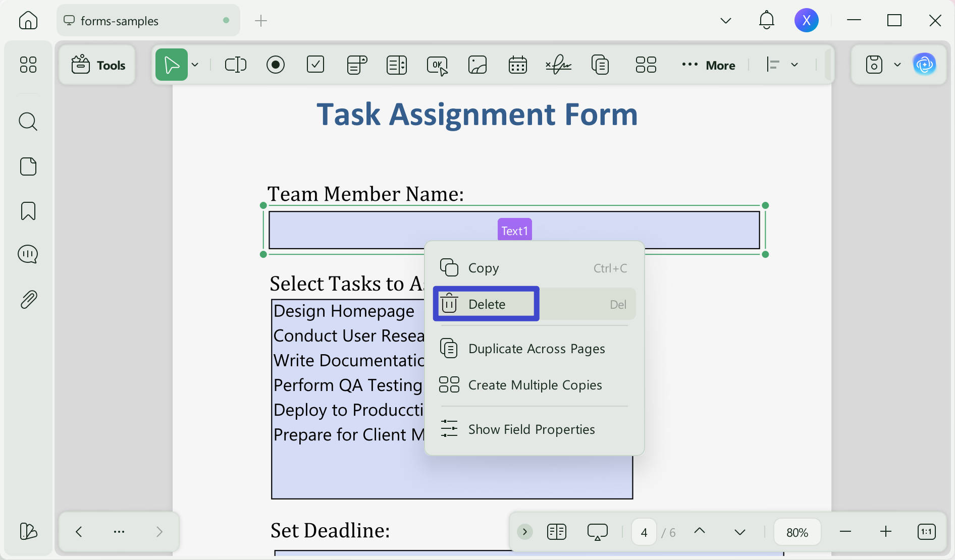Viewport: 955px width, 560px height.
Task: Choose the radio button form tool
Action: 275,65
